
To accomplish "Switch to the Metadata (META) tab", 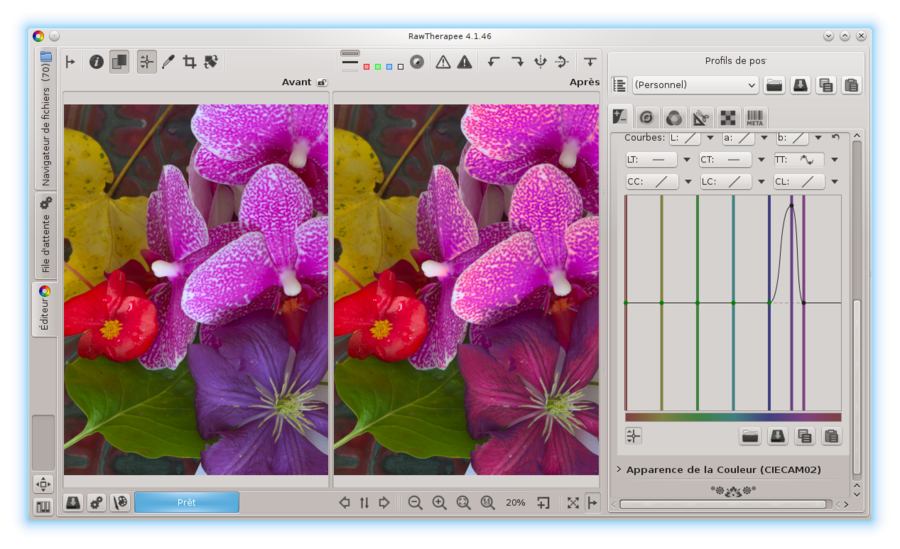I will [x=756, y=117].
